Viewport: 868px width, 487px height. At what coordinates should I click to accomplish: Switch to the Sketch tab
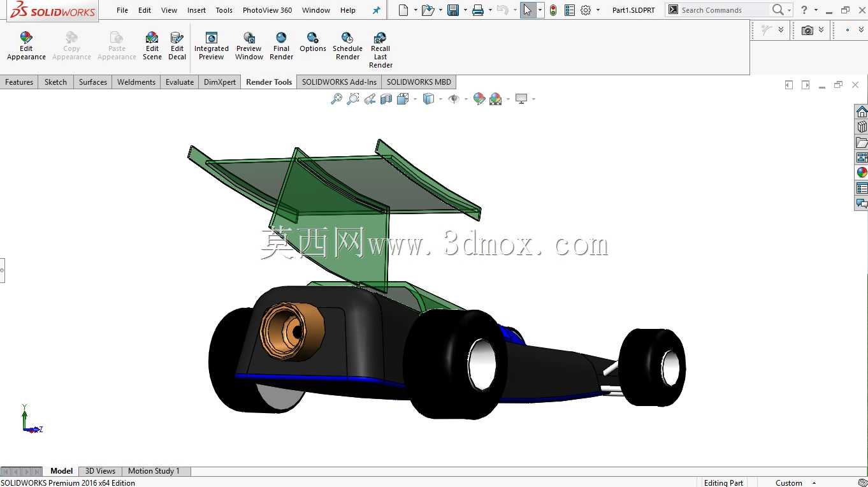(55, 82)
